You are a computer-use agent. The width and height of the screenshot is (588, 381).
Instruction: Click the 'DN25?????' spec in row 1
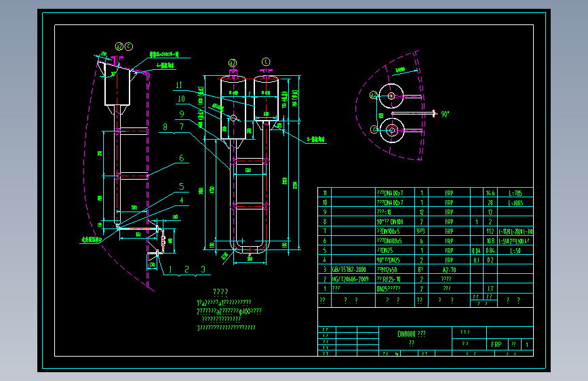[389, 289]
